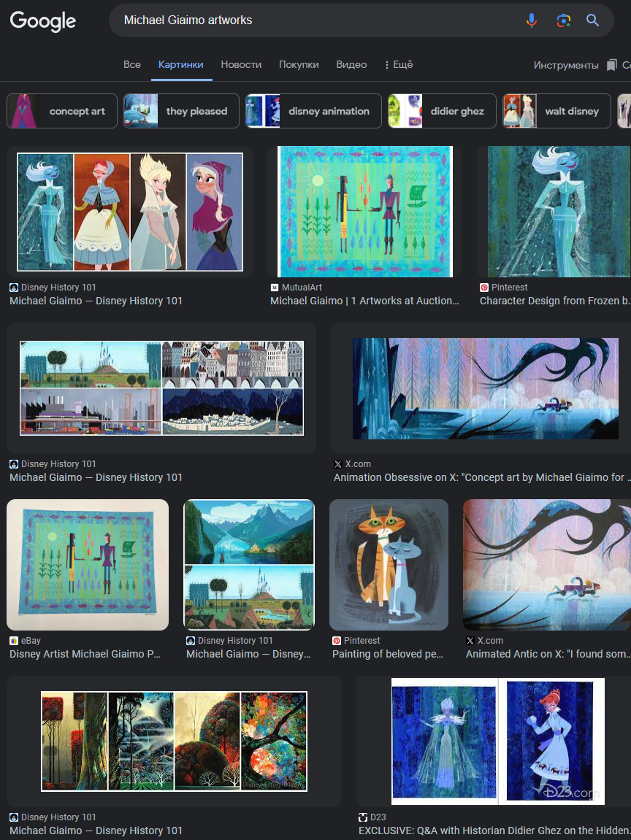Open colorful forest paintings collage
The height and width of the screenshot is (840, 631).
(174, 741)
